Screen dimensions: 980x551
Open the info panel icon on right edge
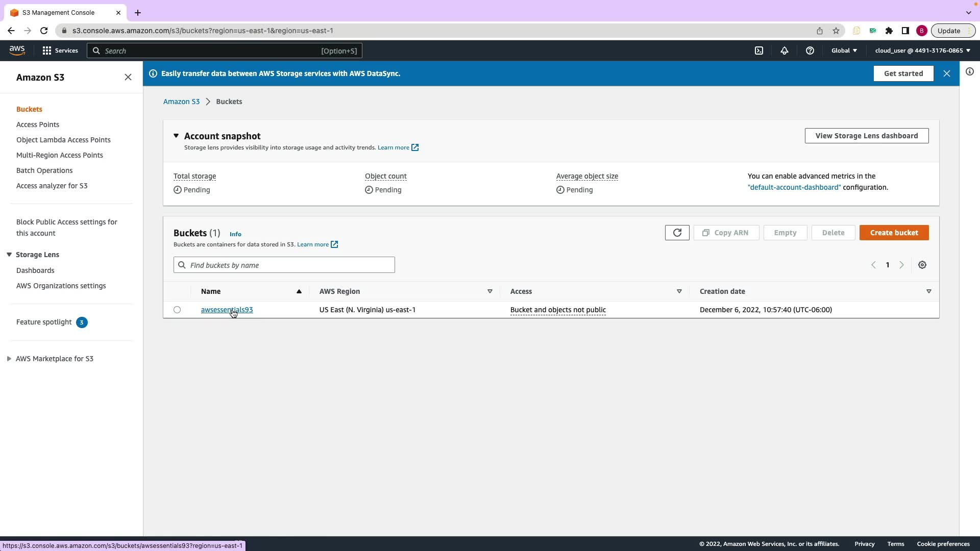point(970,71)
